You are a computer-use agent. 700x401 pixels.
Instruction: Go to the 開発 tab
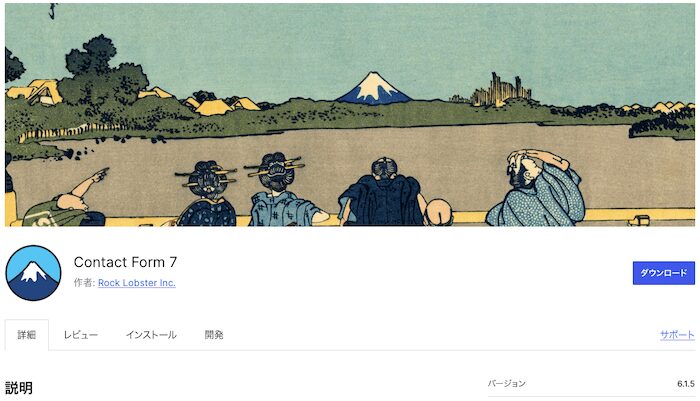click(214, 335)
